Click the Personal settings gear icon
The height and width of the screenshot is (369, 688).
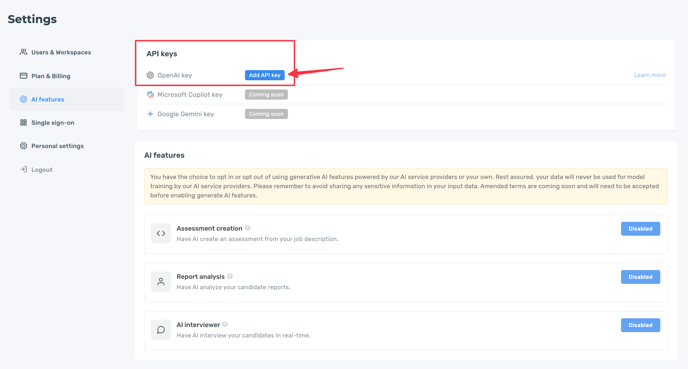click(x=23, y=146)
